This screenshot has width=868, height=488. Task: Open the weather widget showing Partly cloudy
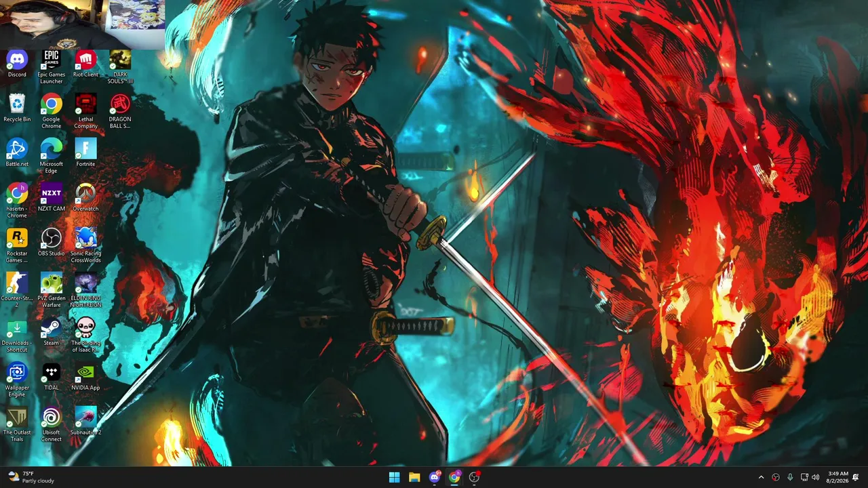31,477
